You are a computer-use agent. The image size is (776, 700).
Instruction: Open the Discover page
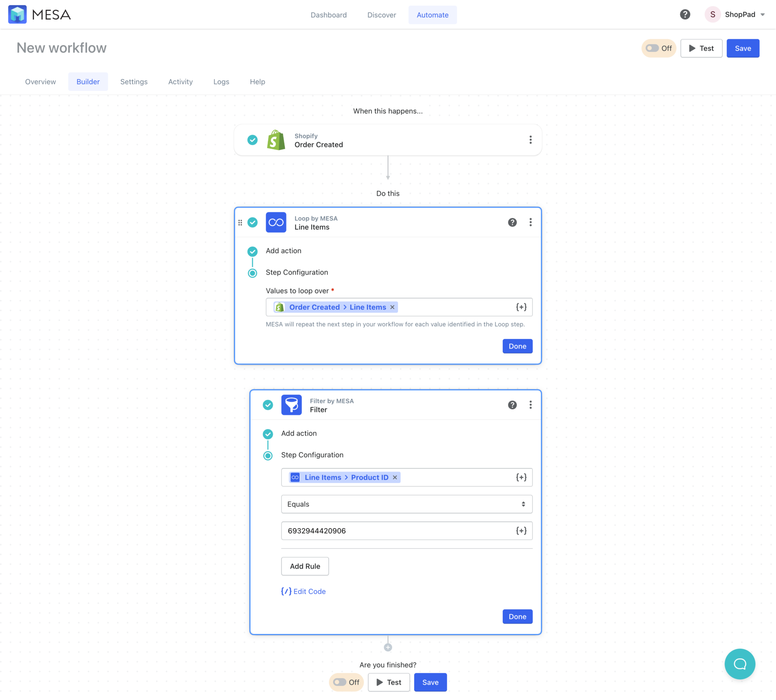(x=382, y=15)
